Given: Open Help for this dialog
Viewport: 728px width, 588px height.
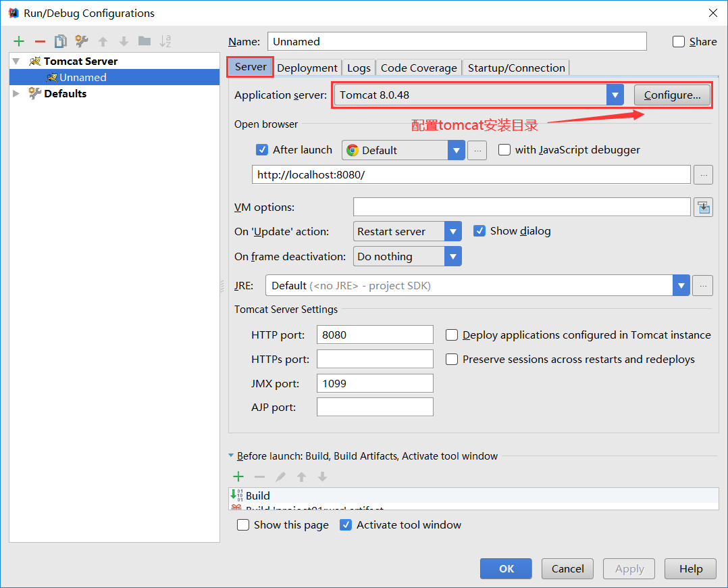Looking at the screenshot, I should click(690, 568).
